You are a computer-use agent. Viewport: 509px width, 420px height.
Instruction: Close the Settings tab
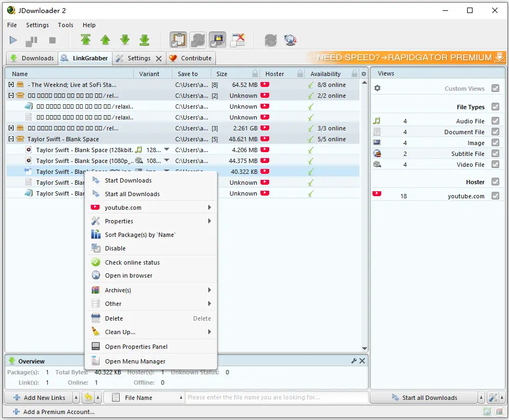[159, 58]
